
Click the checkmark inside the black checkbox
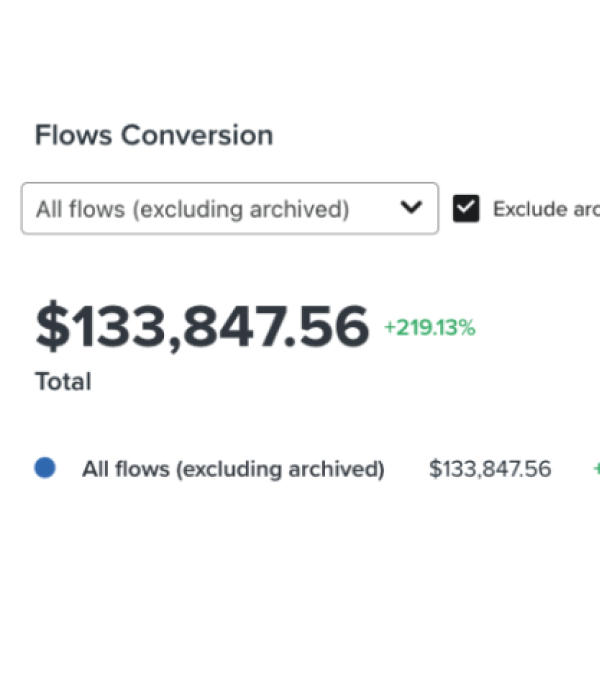(x=466, y=208)
